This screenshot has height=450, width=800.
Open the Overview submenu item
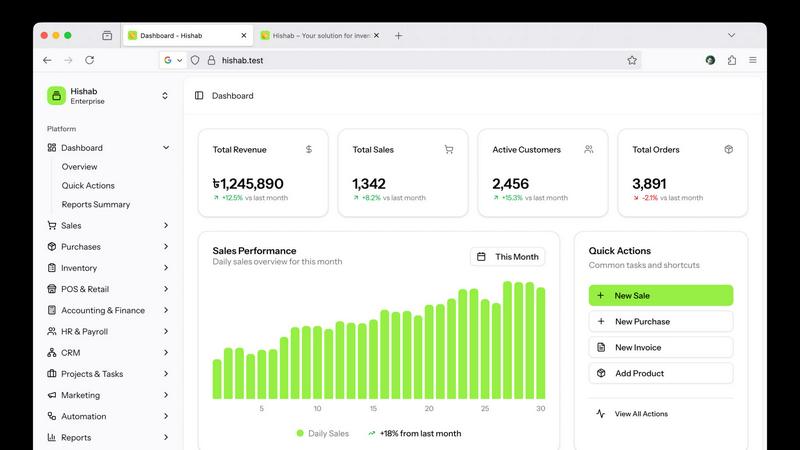coord(80,167)
